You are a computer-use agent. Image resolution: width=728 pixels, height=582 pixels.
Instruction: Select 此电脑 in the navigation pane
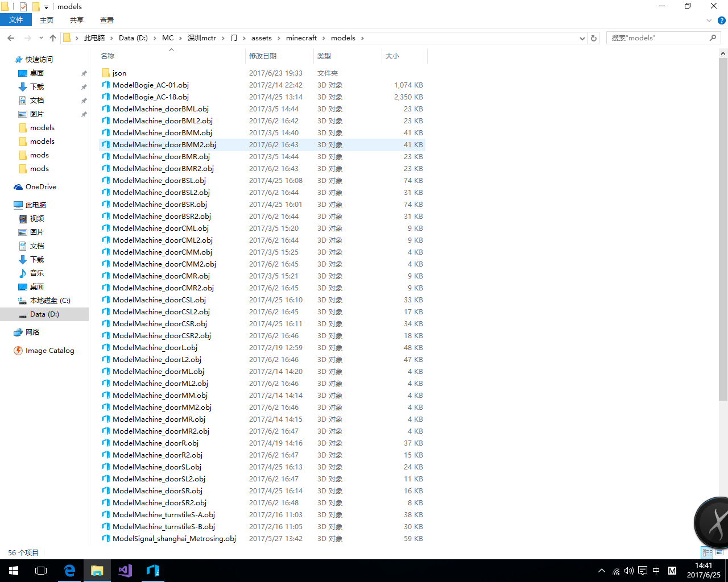[35, 205]
